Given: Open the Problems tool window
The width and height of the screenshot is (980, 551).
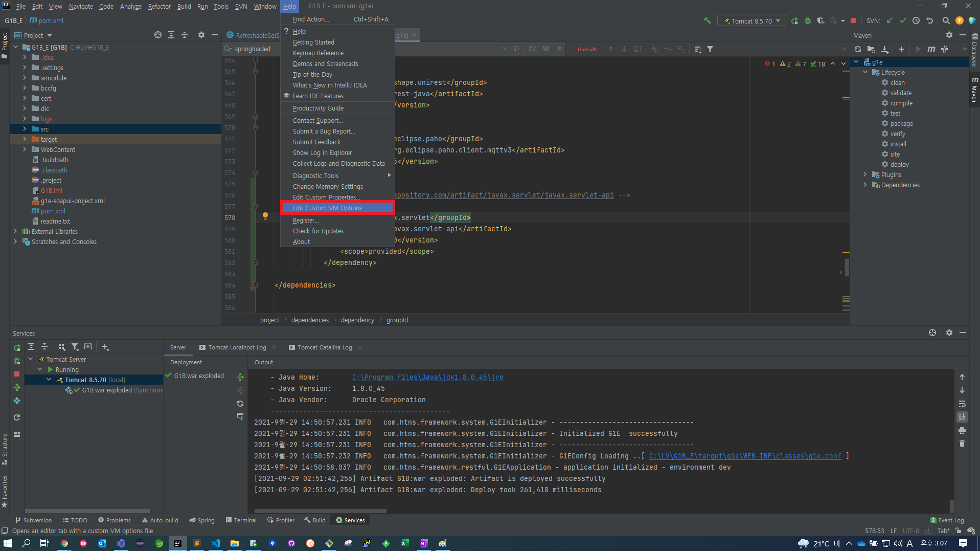Looking at the screenshot, I should [115, 520].
